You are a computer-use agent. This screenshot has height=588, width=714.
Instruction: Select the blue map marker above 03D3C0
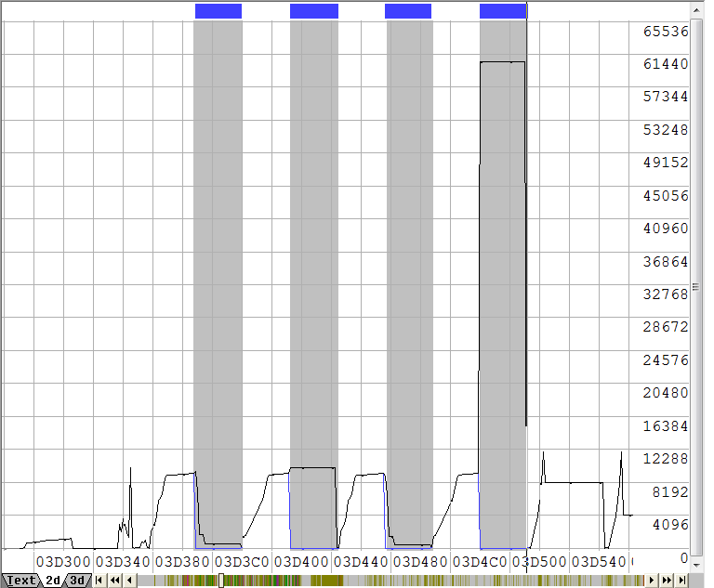[x=218, y=11]
